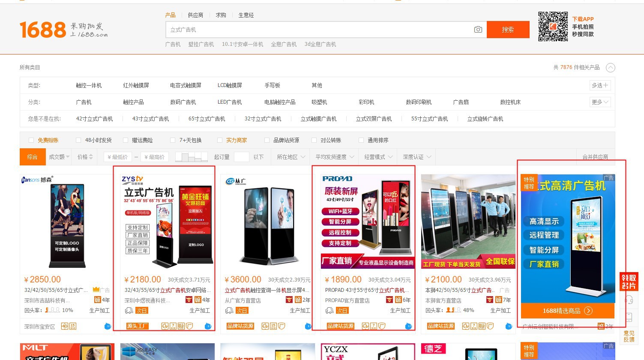Click the gold crown icon on 2850.00 card

(96, 290)
